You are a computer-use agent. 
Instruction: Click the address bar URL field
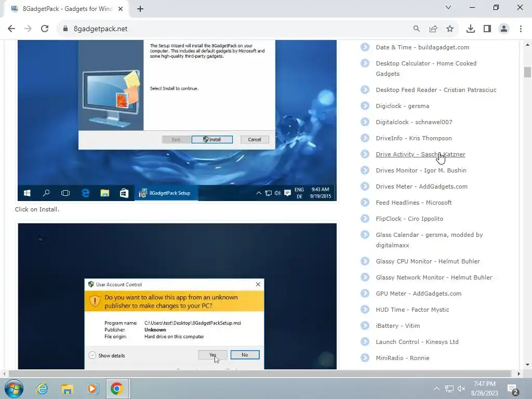point(237,29)
